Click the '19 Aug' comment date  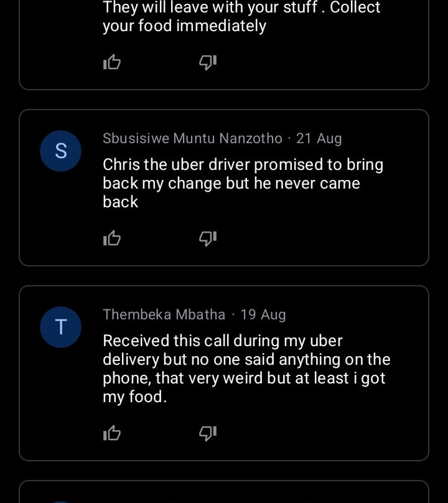pos(263,314)
